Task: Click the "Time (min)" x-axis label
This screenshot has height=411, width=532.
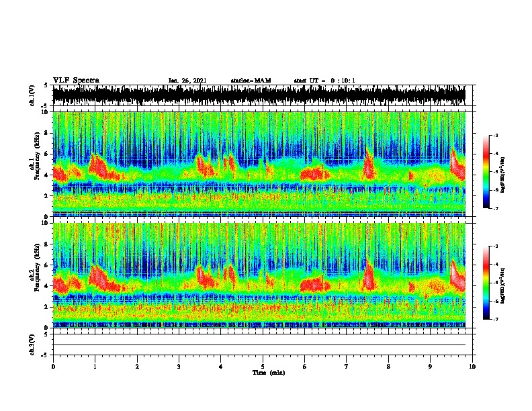Action: click(x=269, y=373)
